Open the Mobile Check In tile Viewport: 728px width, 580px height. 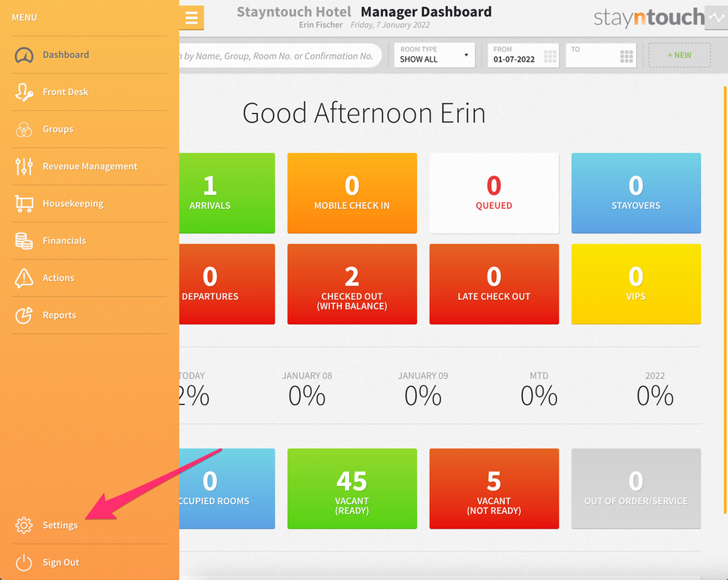pos(352,193)
